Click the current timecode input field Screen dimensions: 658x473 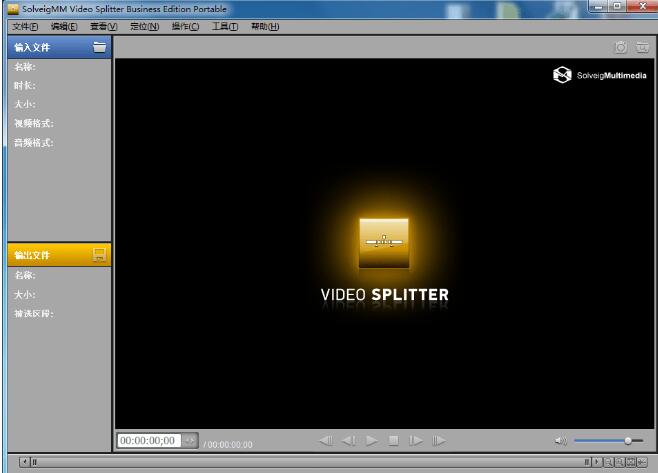149,440
